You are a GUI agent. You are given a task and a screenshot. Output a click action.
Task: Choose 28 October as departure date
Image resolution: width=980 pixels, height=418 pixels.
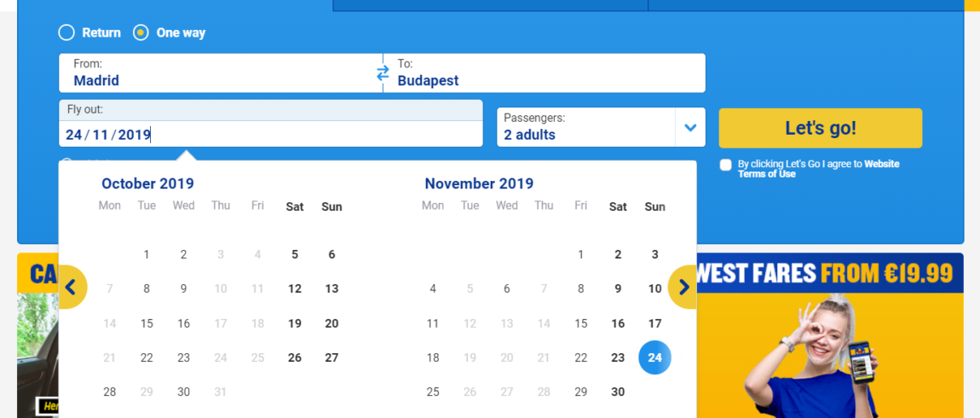tap(109, 392)
